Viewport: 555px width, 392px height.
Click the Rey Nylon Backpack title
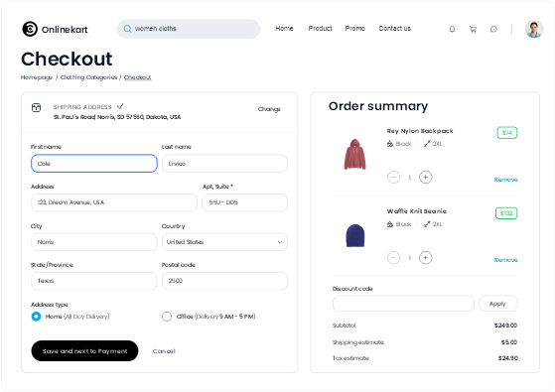(x=420, y=131)
